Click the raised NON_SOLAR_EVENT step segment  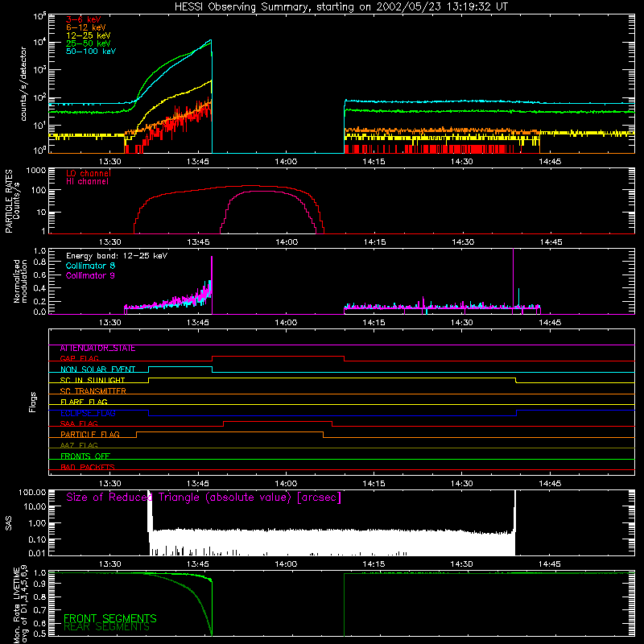(x=180, y=367)
